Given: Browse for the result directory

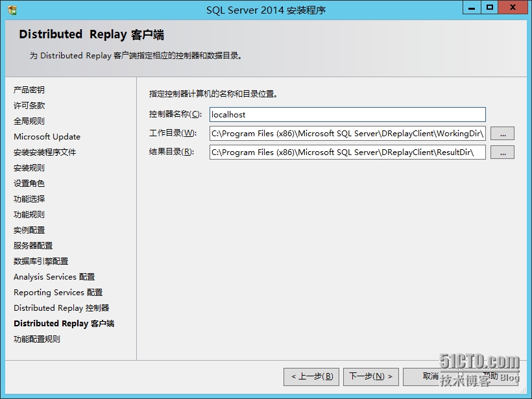Looking at the screenshot, I should click(x=503, y=152).
